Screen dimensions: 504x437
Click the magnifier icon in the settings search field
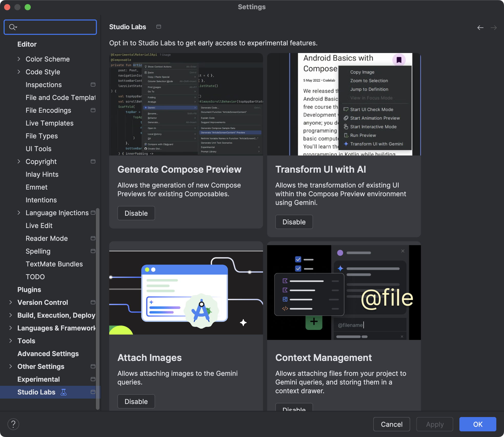(x=12, y=27)
